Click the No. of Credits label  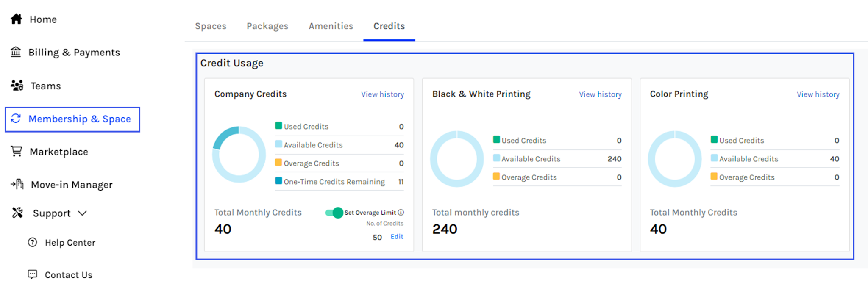(385, 224)
